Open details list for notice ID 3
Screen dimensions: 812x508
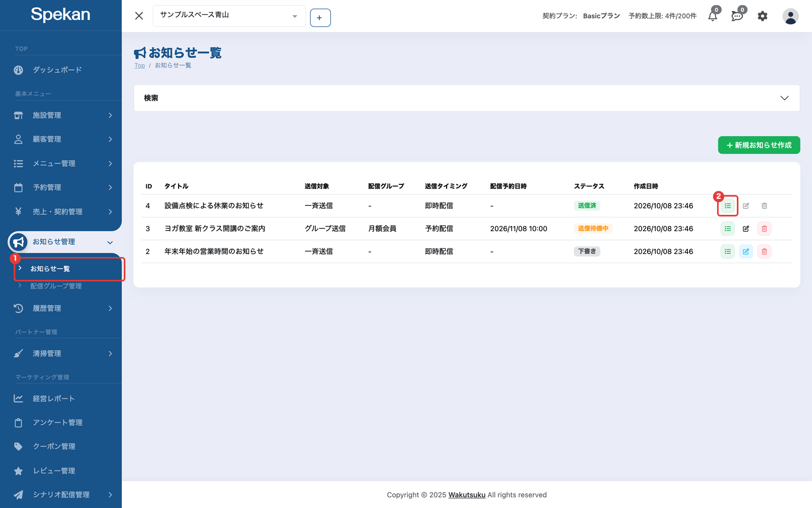pyautogui.click(x=728, y=229)
